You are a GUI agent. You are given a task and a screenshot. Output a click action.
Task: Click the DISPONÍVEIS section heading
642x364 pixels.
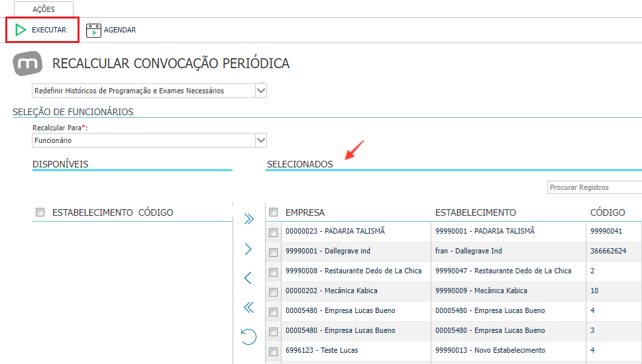[x=60, y=164]
